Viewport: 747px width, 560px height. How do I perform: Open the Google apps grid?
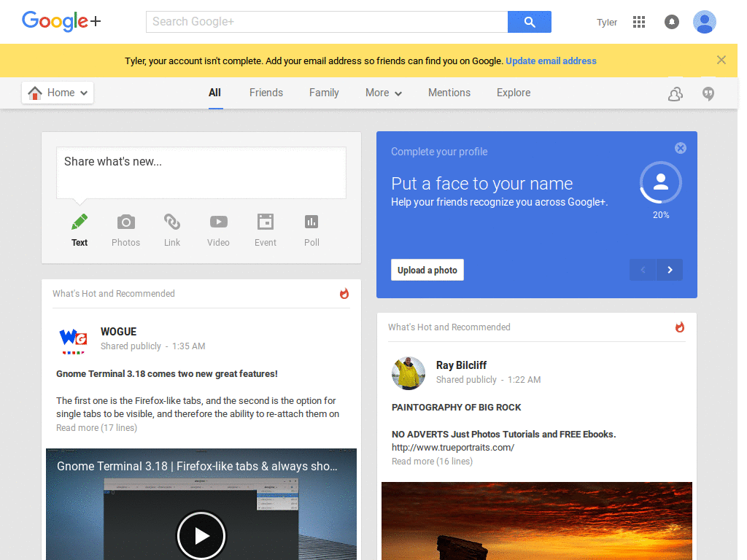pos(639,22)
